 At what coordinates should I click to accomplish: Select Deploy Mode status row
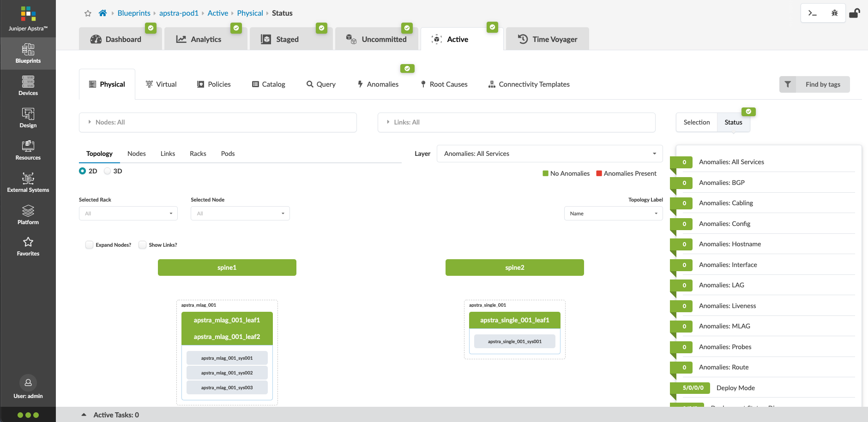762,388
